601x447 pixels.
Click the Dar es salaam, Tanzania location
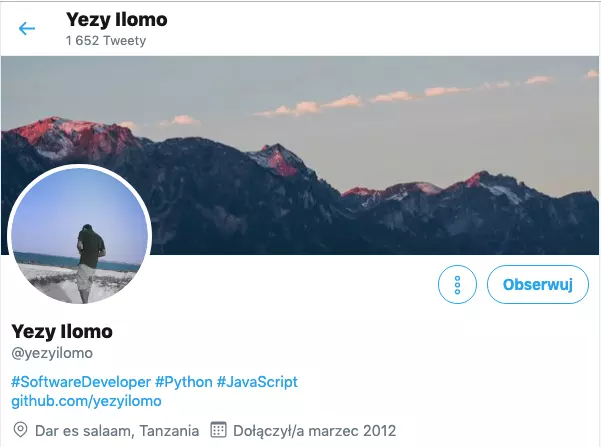pos(117,431)
